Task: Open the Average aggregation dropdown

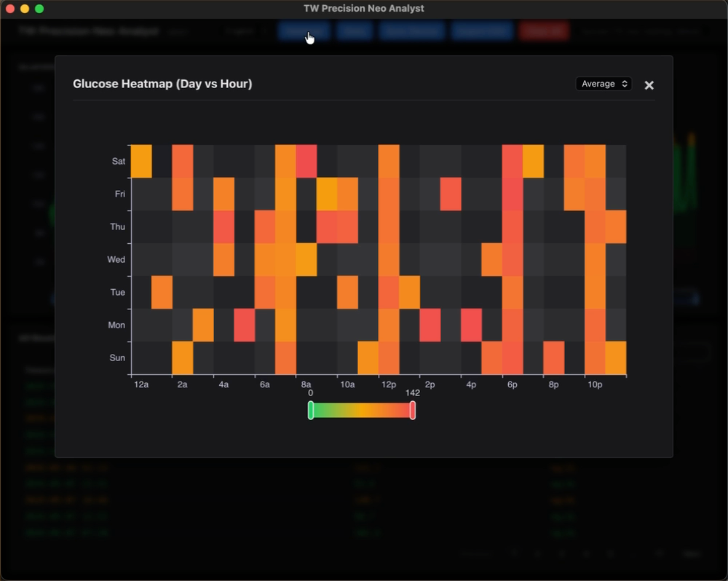Action: (604, 84)
